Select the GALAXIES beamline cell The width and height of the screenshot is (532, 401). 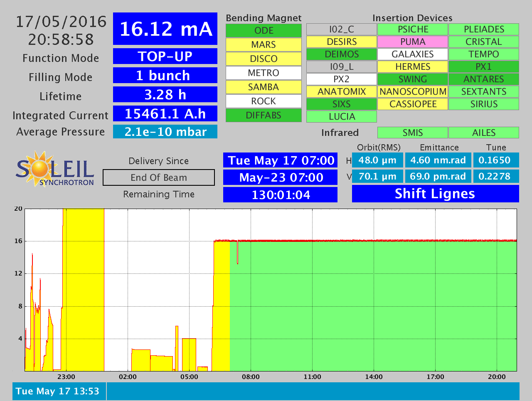413,54
